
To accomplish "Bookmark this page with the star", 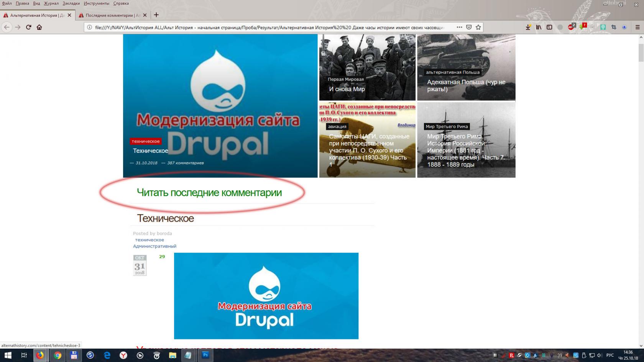I will point(478,27).
